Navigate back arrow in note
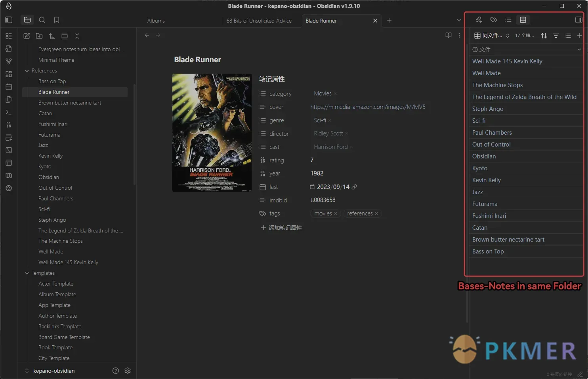The width and height of the screenshot is (588, 379). pos(147,35)
